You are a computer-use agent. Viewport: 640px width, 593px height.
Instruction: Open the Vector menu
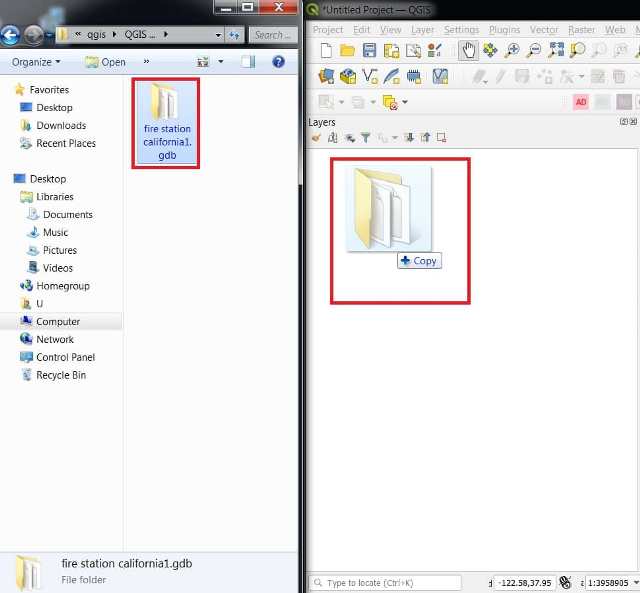click(544, 30)
